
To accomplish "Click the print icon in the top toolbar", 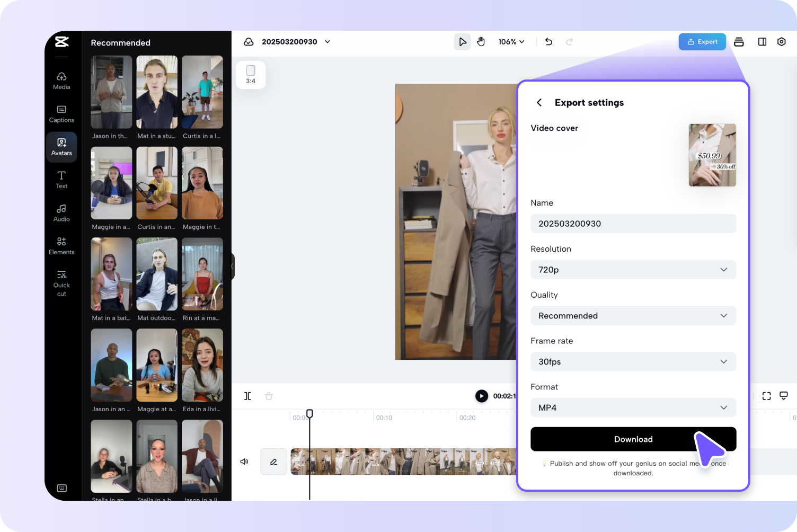I will pyautogui.click(x=739, y=41).
